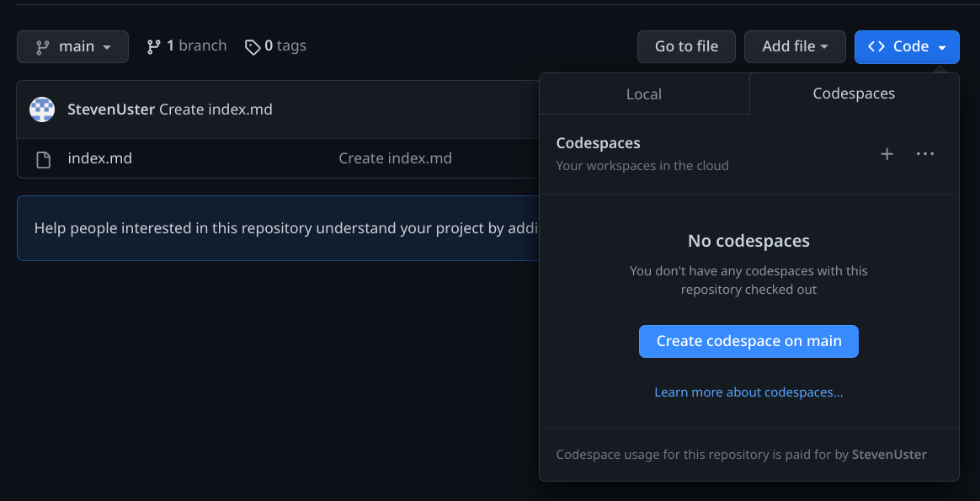View the 1 branch link
980x501 pixels.
pyautogui.click(x=187, y=46)
